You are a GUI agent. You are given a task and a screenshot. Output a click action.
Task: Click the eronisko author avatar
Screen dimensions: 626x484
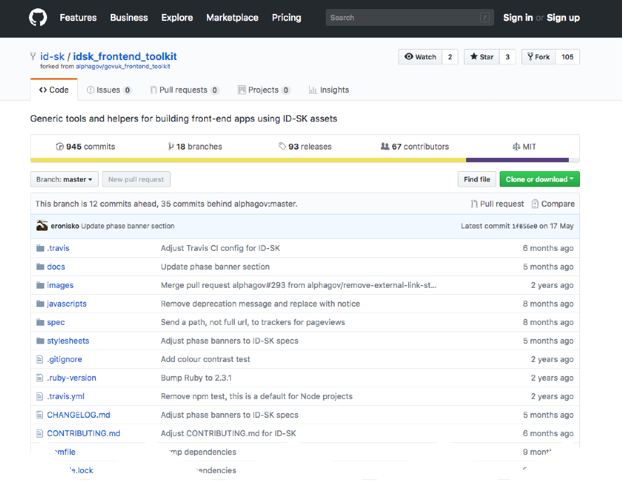(40, 226)
